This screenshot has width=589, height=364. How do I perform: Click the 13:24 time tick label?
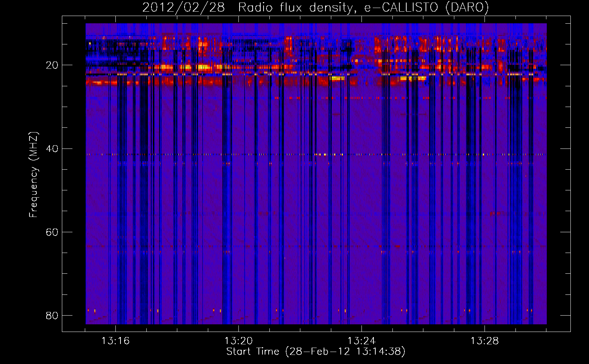361,341
